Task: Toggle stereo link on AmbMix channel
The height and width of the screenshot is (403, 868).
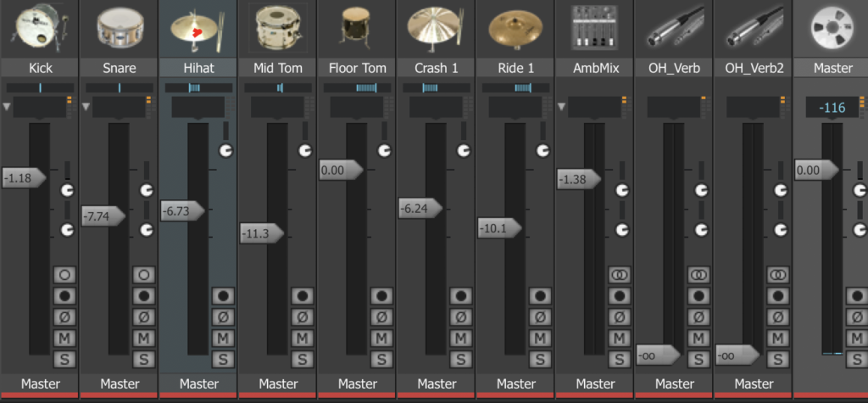Action: coord(620,275)
